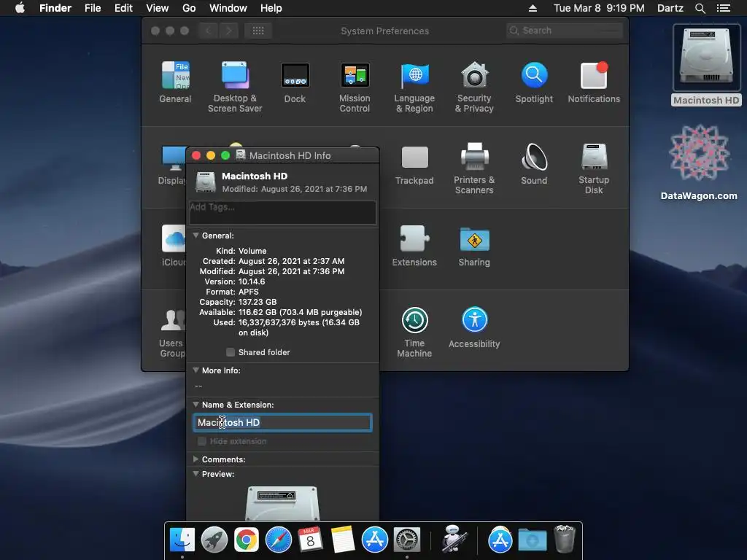This screenshot has width=747, height=560.
Task: Click back arrow in System Preferences
Action: tap(208, 31)
